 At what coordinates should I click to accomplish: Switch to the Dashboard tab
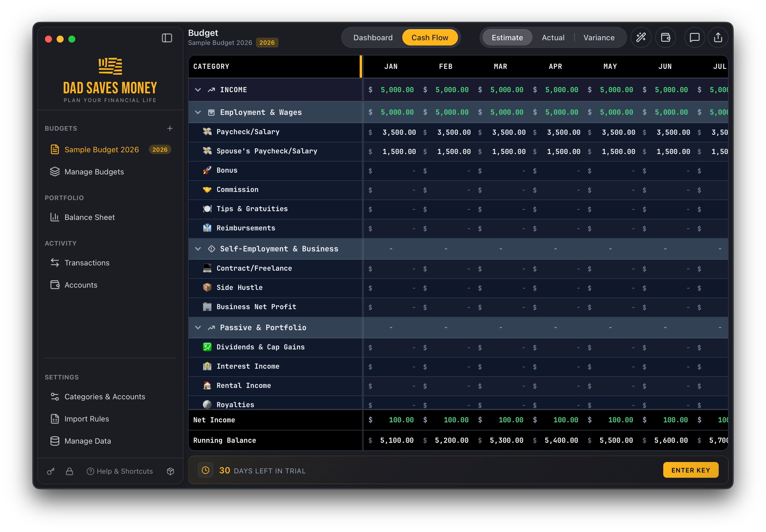(x=373, y=38)
